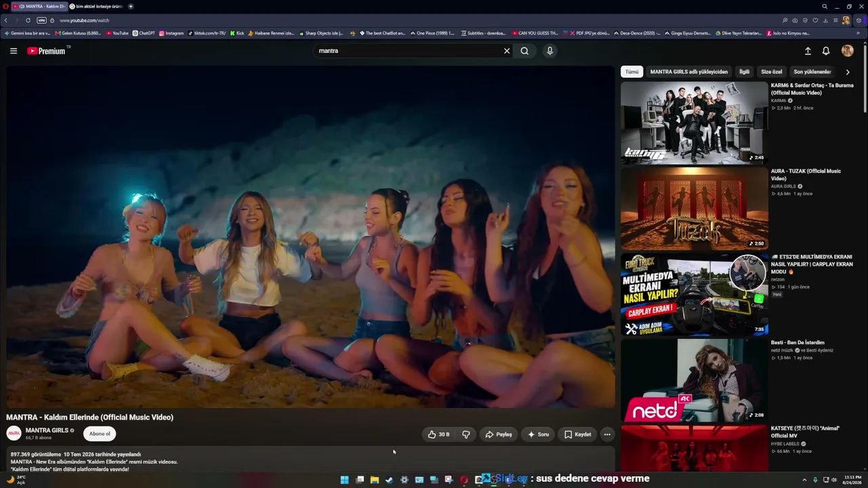
Task: Open browser downloads icon
Action: (x=825, y=20)
